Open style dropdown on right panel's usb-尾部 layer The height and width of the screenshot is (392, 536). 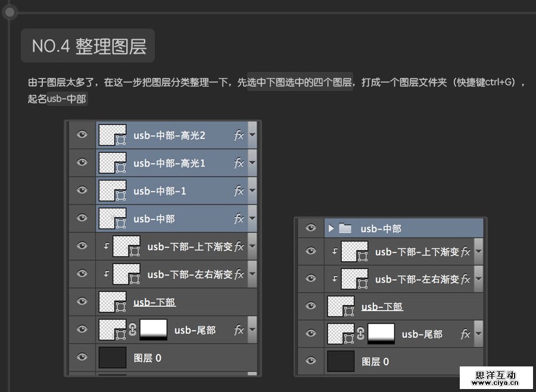coord(478,333)
